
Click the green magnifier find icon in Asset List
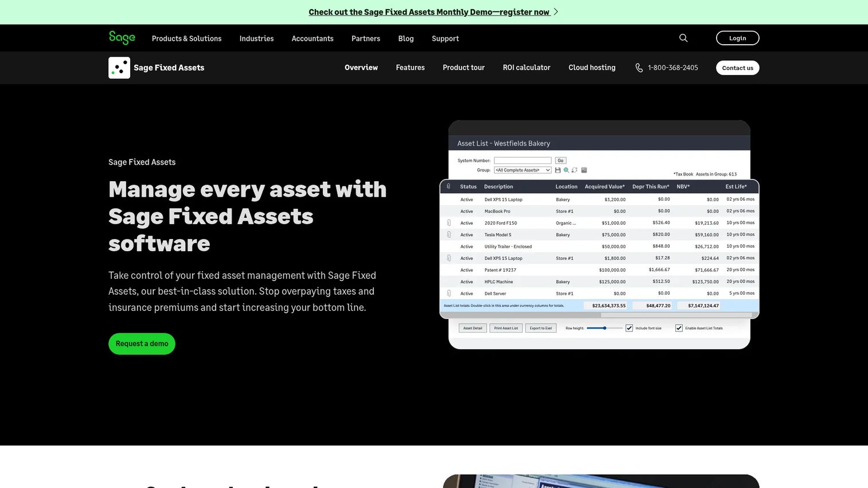click(566, 170)
